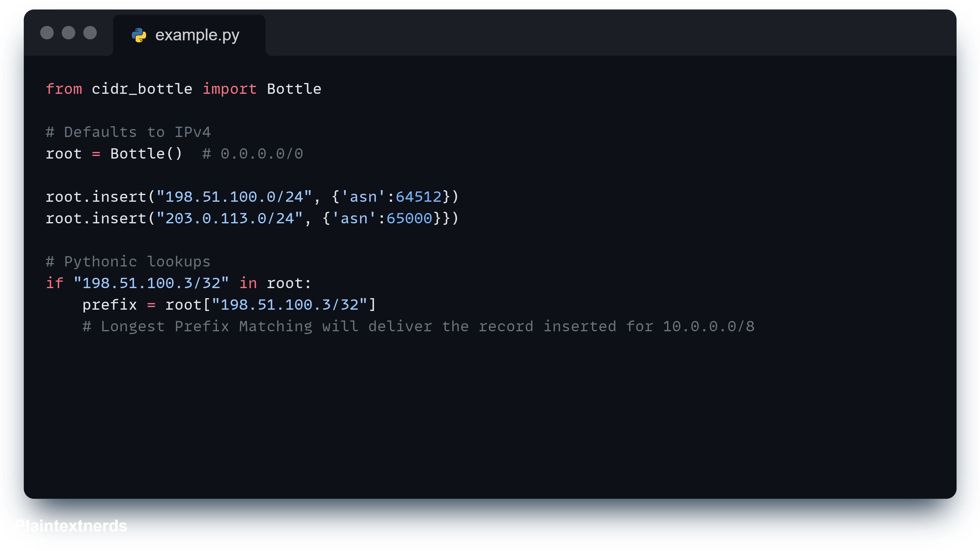Click the Python logo icon in tab
This screenshot has height=551, width=980.
pos(139,35)
